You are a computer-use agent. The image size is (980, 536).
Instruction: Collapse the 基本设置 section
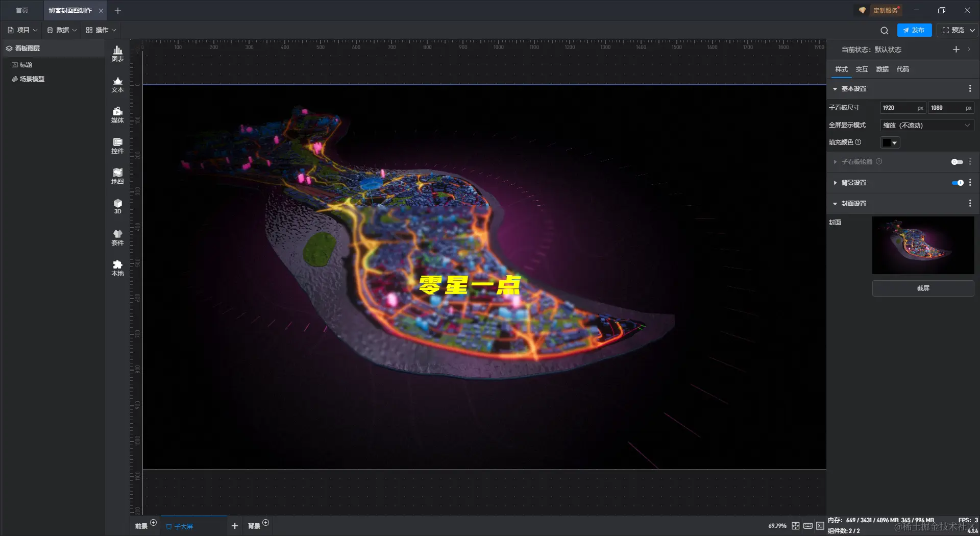click(x=835, y=89)
